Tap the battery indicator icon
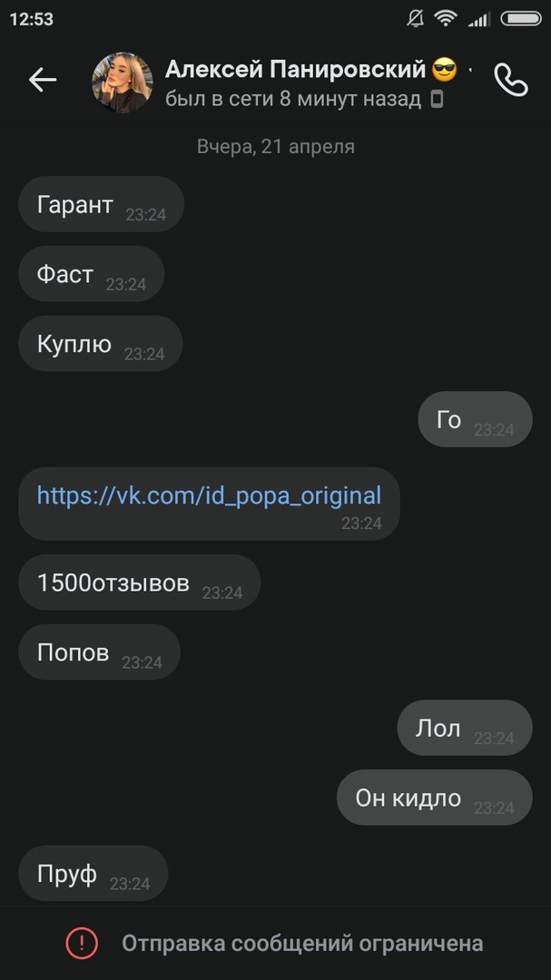551x980 pixels. pos(520,18)
